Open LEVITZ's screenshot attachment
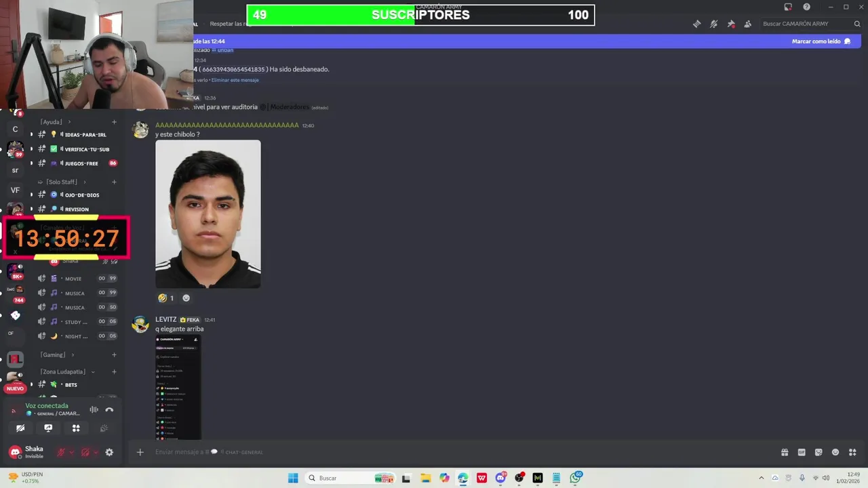Viewport: 868px width, 488px height. point(178,387)
